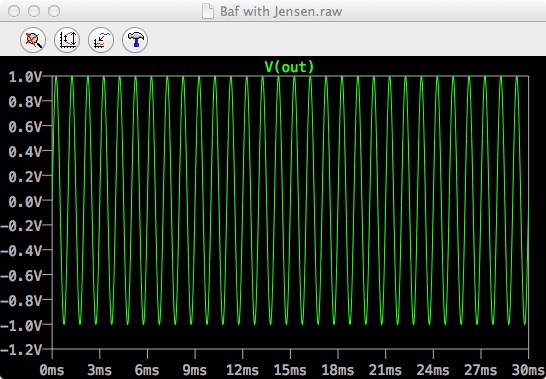Click the -0.4V vertical axis label
Viewport: 546px width, 379px height.
(21, 251)
